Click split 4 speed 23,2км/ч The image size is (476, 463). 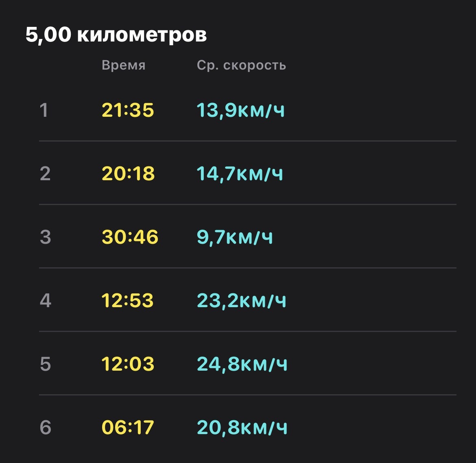click(242, 300)
